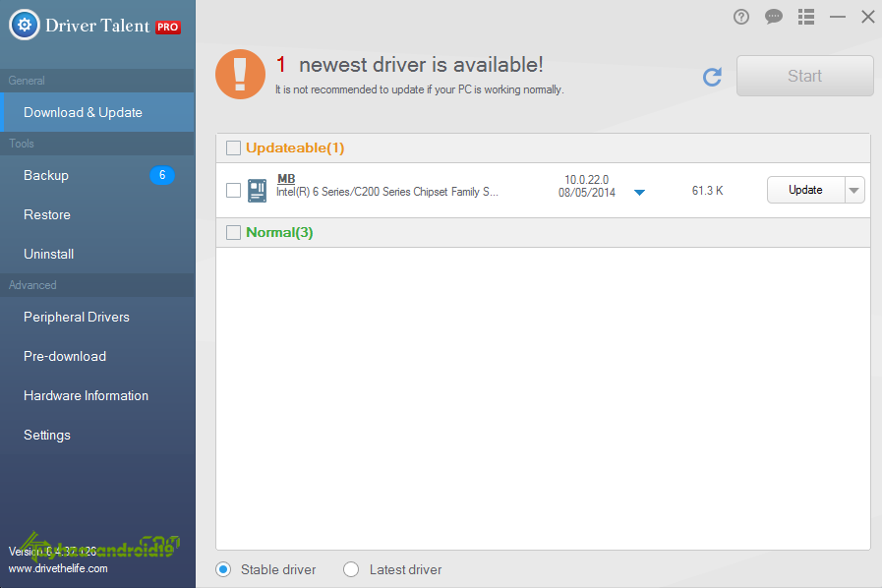This screenshot has width=882, height=588.
Task: Switch to the Latest driver option
Action: [351, 569]
